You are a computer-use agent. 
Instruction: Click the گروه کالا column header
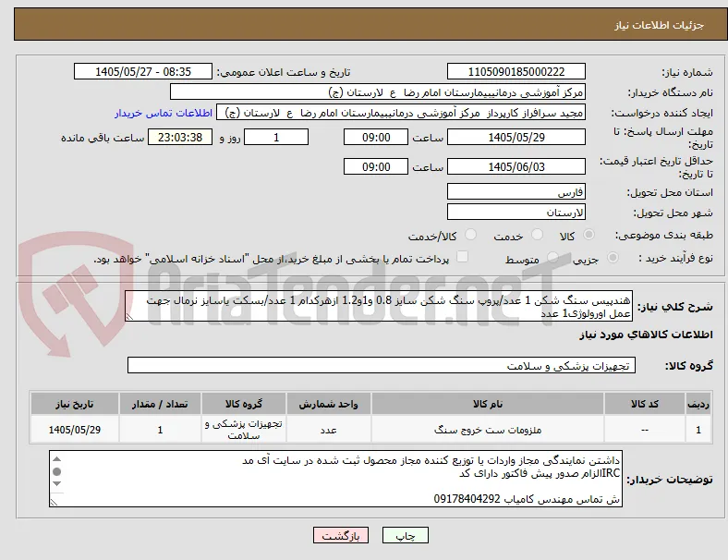tap(243, 404)
